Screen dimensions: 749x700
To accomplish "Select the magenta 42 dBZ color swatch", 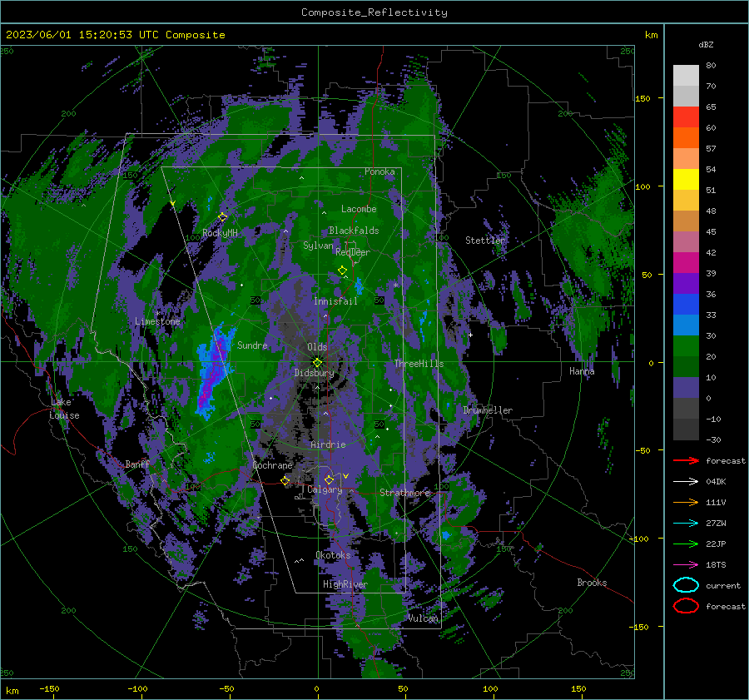I will tap(686, 262).
